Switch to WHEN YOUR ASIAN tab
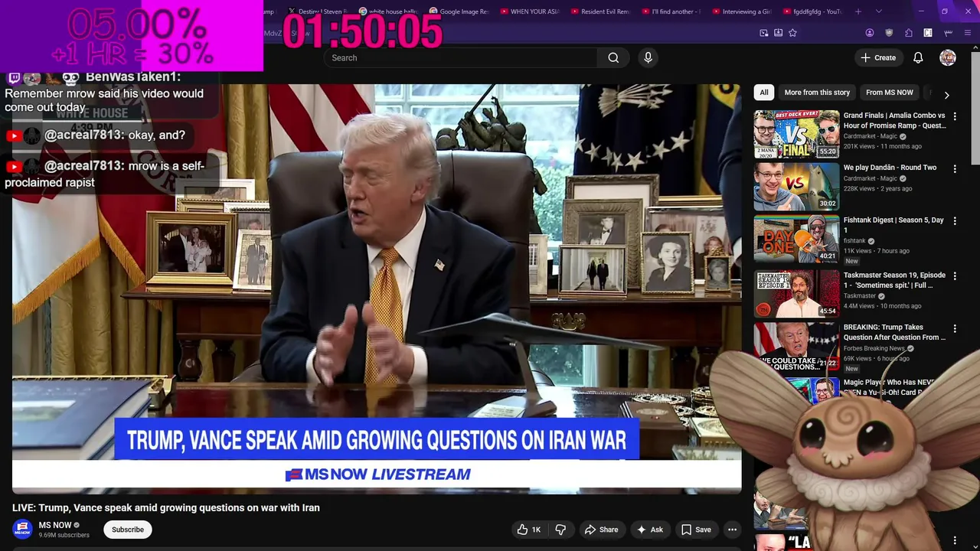980x551 pixels. pyautogui.click(x=529, y=11)
